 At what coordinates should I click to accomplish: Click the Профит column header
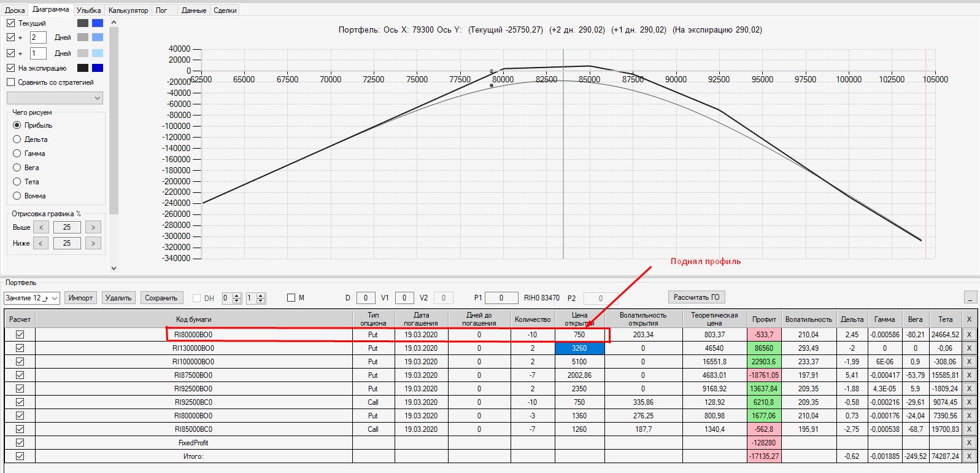pyautogui.click(x=764, y=319)
